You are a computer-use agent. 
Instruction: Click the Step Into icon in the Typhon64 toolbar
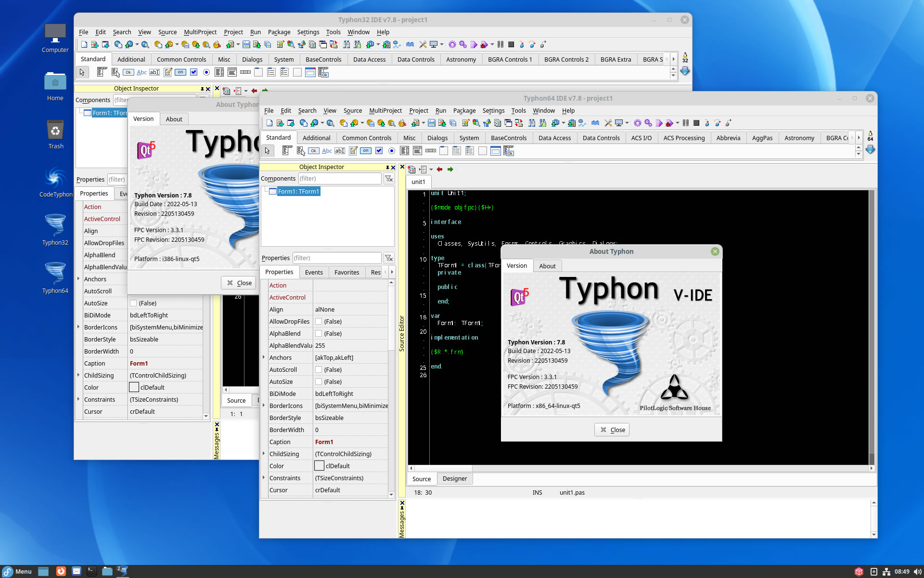pyautogui.click(x=707, y=123)
